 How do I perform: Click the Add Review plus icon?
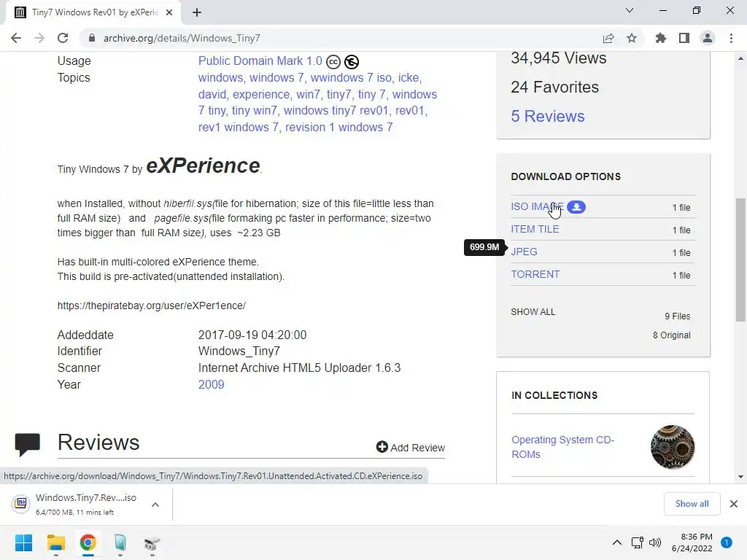(x=382, y=447)
